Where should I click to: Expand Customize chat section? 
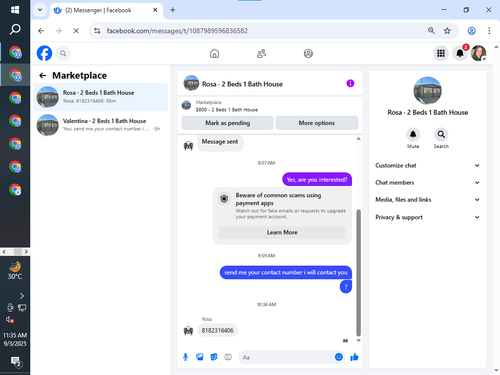click(428, 165)
